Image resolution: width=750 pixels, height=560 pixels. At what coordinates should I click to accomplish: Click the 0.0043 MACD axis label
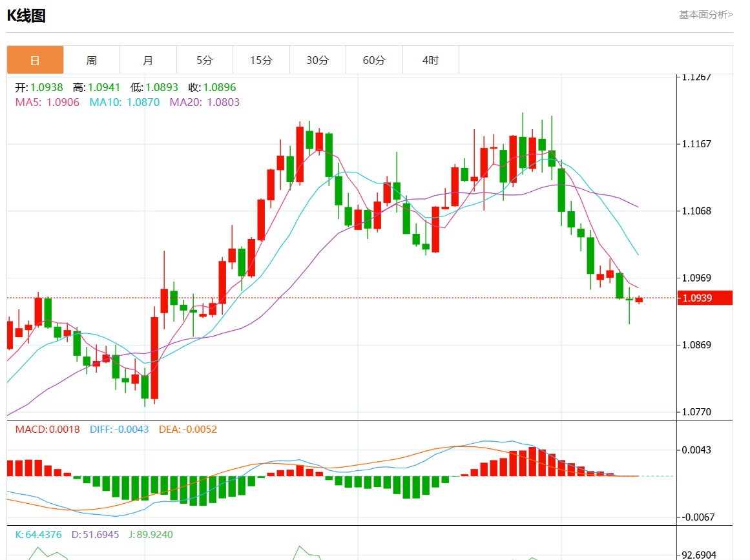pyautogui.click(x=696, y=450)
